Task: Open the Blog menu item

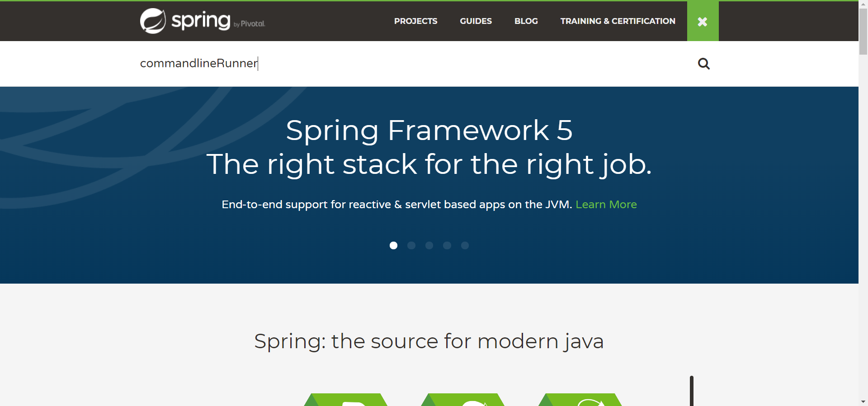Action: click(526, 21)
